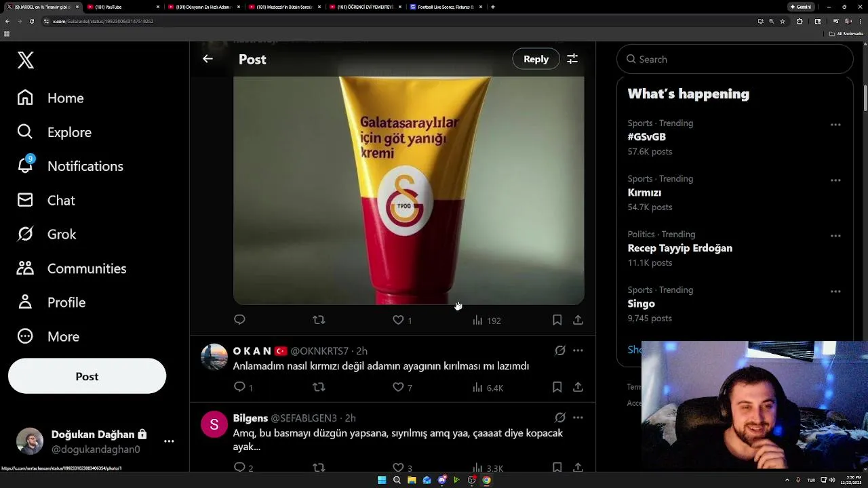868x488 pixels.
Task: Reply to the cream tube image post
Action: click(239, 320)
